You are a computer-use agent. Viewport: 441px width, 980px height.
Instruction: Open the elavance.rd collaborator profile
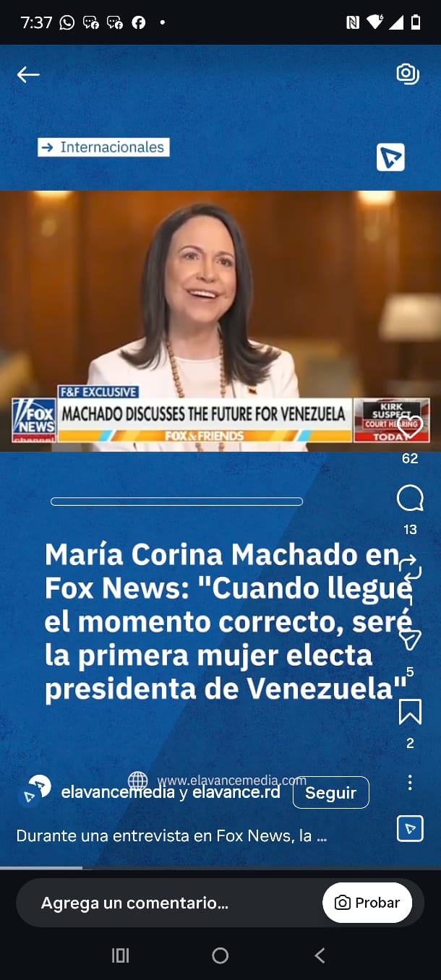236,792
